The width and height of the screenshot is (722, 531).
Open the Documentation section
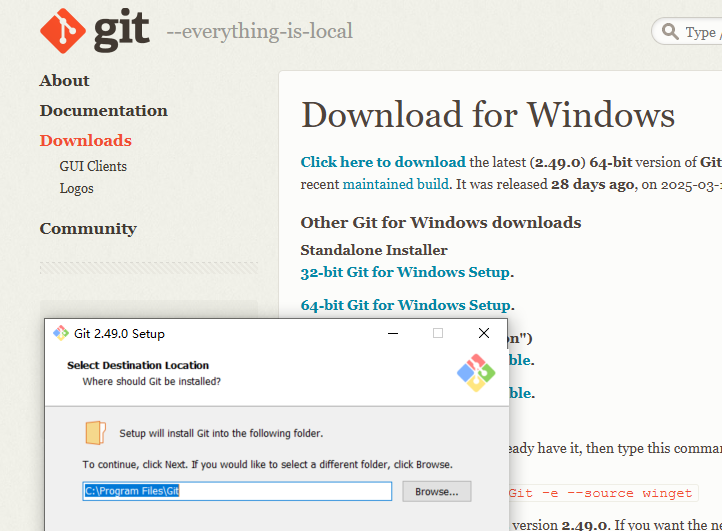click(104, 111)
